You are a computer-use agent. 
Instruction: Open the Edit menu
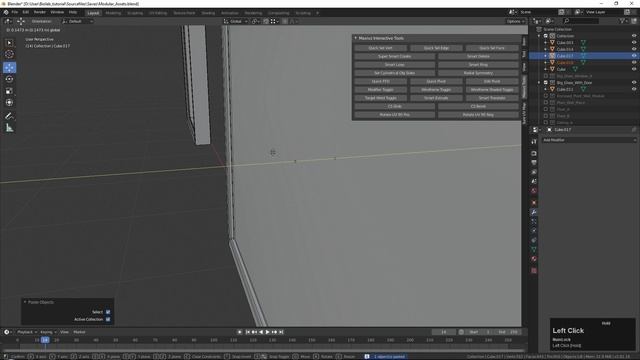pyautogui.click(x=26, y=12)
